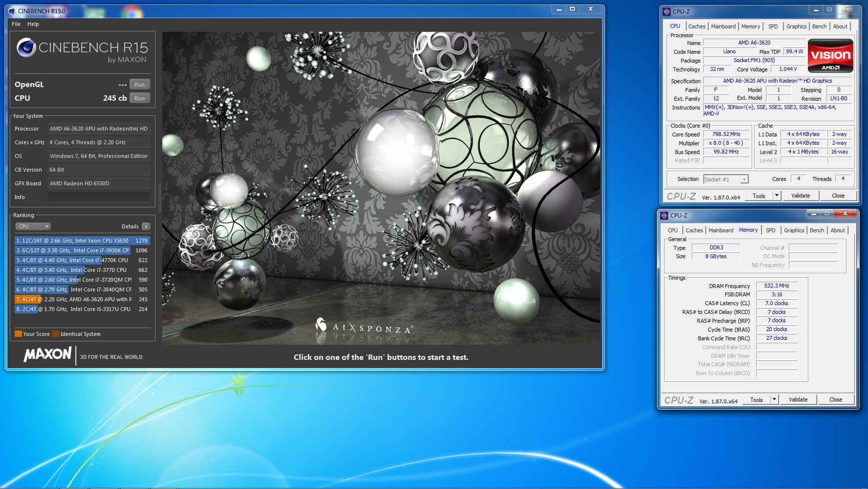Select ranking row Intel Core i5-3317U
The image size is (868, 489).
pos(82,309)
